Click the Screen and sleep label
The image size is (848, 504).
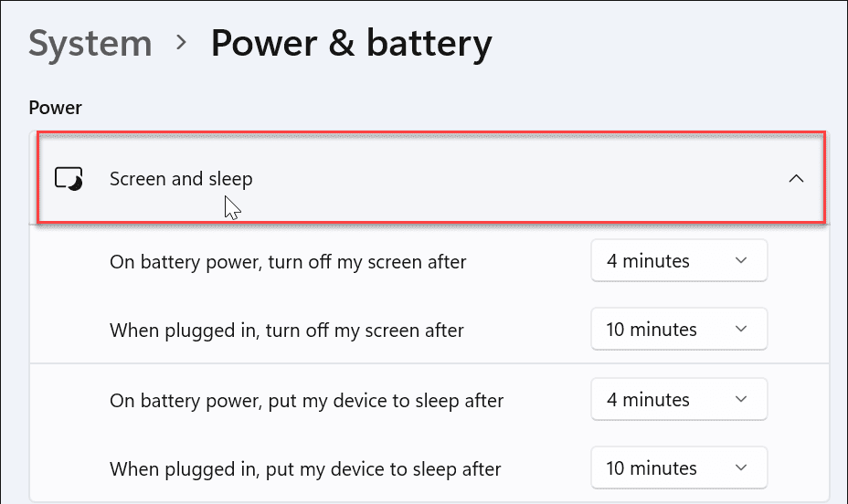(181, 179)
